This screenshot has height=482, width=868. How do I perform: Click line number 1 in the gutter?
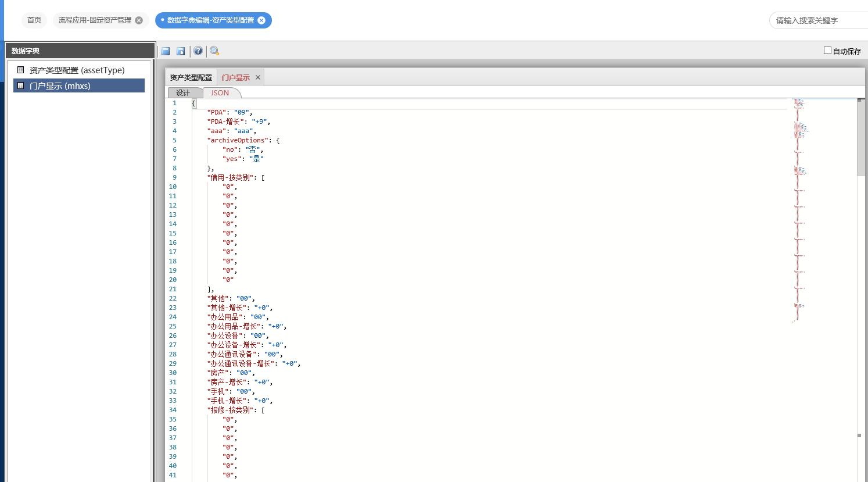pos(174,103)
